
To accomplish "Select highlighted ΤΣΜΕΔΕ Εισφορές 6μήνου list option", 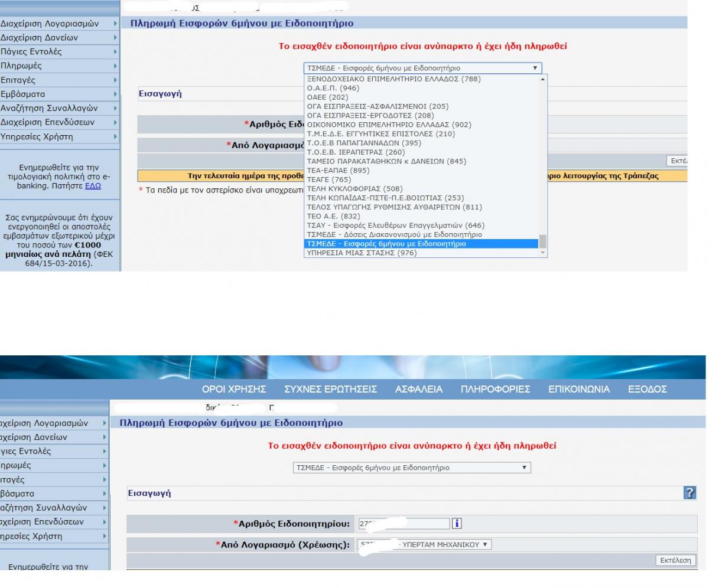I will [421, 244].
